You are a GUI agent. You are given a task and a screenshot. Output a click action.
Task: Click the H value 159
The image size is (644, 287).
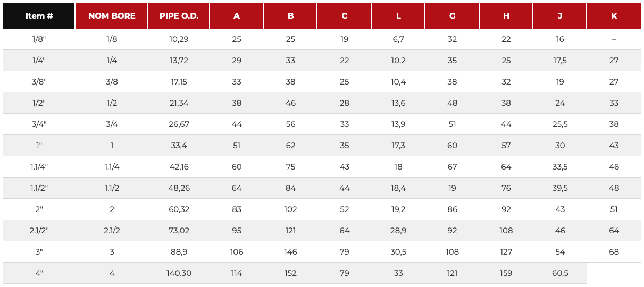tap(506, 273)
